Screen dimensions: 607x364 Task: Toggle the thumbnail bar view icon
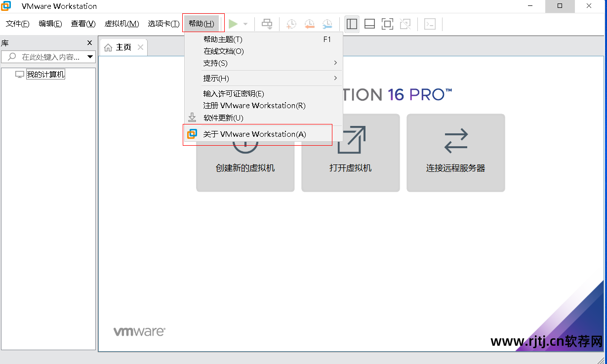pos(369,24)
